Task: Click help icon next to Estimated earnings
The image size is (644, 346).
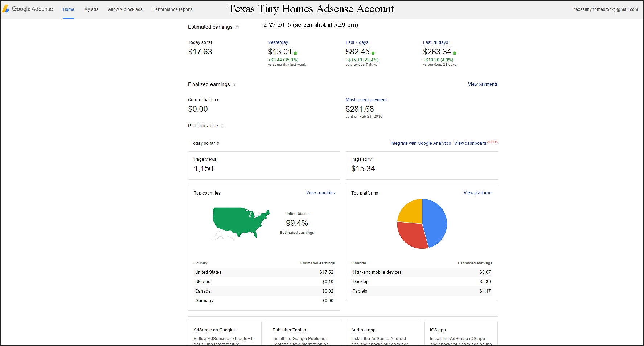Action: [x=237, y=27]
